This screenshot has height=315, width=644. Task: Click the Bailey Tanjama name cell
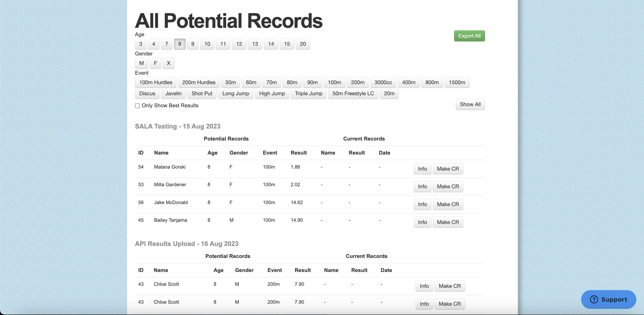click(x=170, y=220)
